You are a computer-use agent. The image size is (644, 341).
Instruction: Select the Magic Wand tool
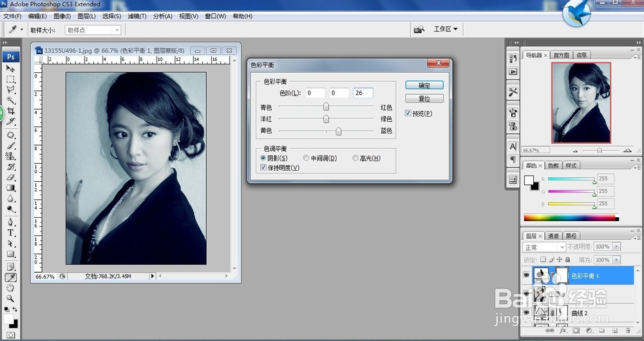10,101
